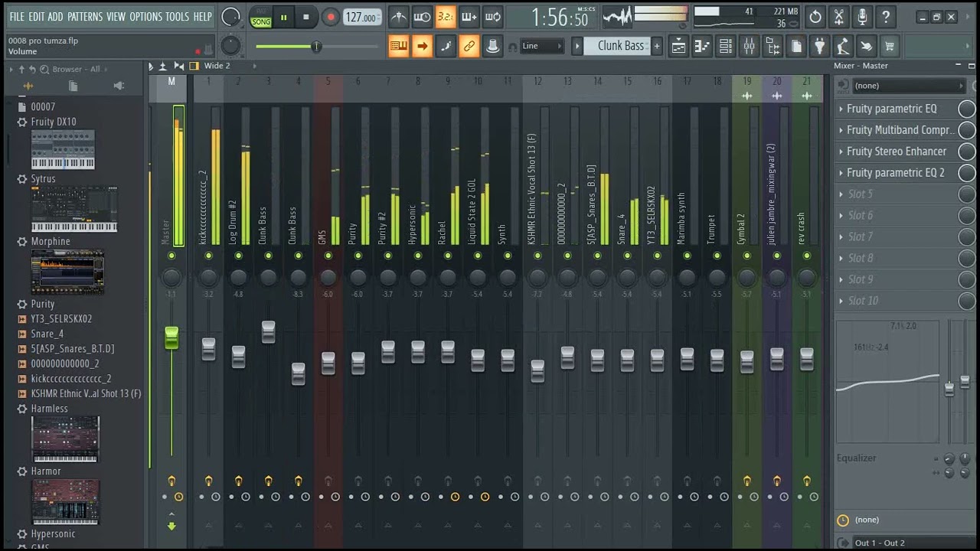Screen dimensions: 980x551
Task: Click the 127.000 tempo display
Action: tap(361, 17)
